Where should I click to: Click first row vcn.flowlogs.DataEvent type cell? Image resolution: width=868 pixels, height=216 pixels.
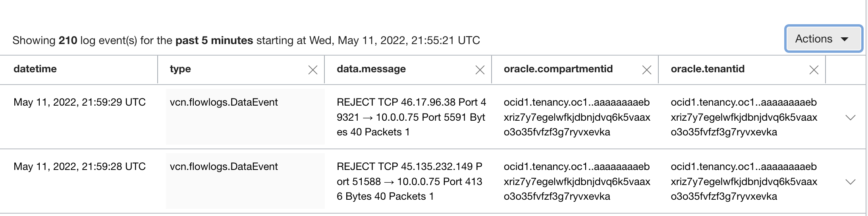pos(224,102)
